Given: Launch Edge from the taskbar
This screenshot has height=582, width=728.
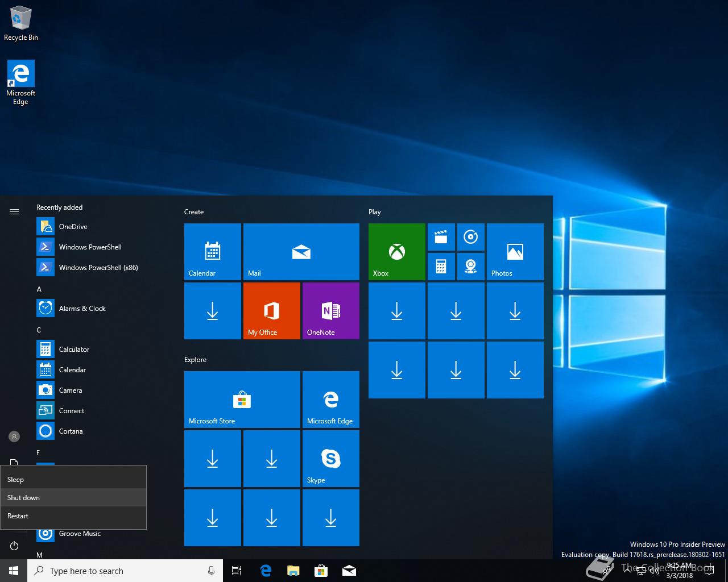Looking at the screenshot, I should coord(266,571).
